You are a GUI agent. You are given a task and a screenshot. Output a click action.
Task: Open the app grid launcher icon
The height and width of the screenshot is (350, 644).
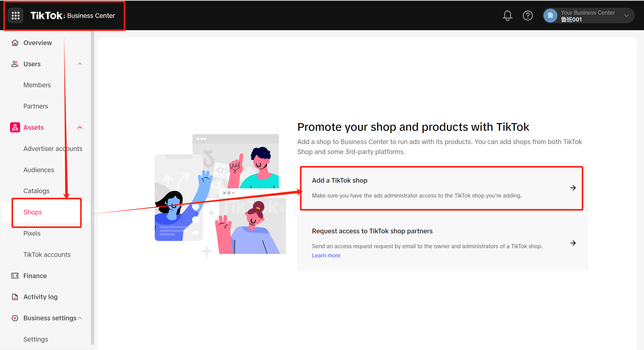coord(16,16)
